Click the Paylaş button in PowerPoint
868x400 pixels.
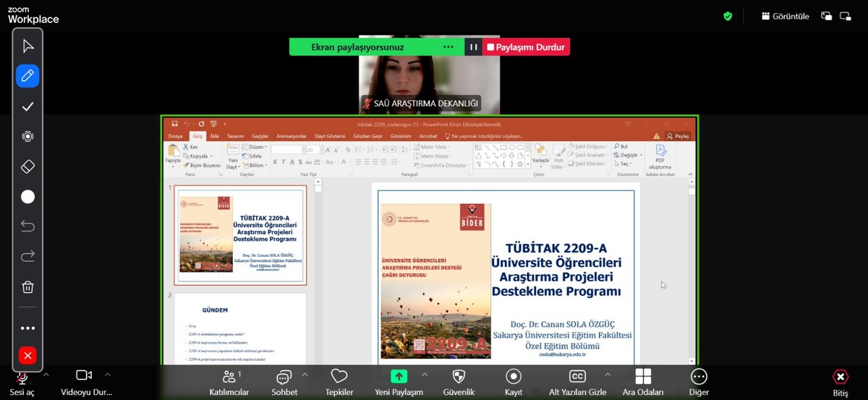click(x=678, y=136)
